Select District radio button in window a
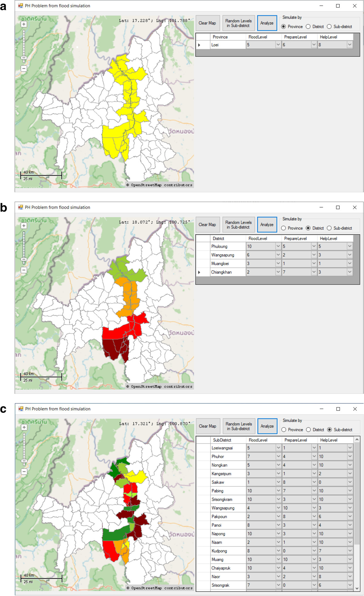This screenshot has height=596, width=364. click(308, 27)
